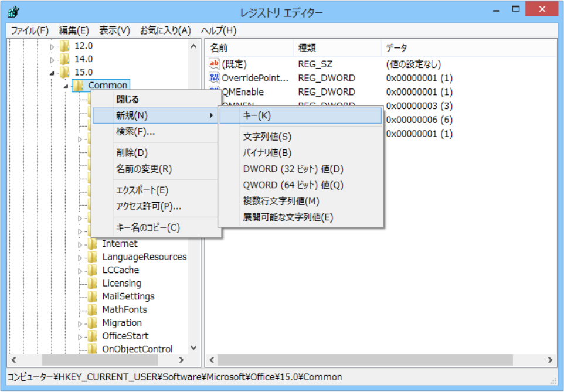Expand the Migration key node
This screenshot has width=564, height=392.
(80, 323)
